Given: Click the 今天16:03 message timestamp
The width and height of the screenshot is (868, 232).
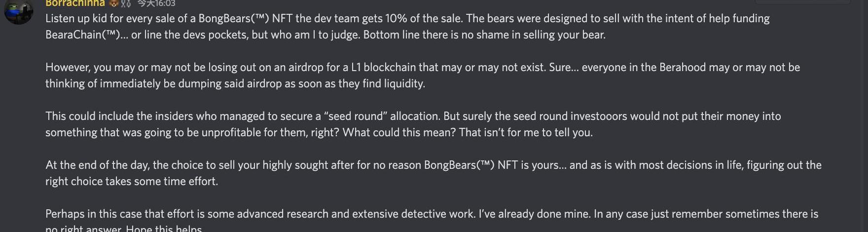Looking at the screenshot, I should [x=156, y=3].
